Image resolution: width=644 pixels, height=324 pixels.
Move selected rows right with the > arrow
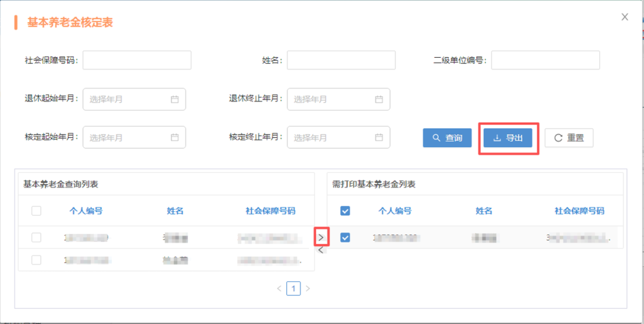[321, 237]
